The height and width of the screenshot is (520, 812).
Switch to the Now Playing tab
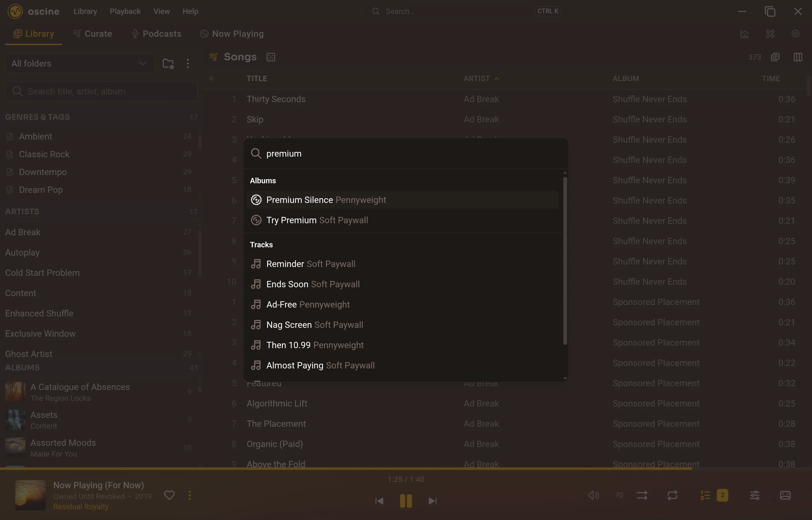click(x=232, y=34)
